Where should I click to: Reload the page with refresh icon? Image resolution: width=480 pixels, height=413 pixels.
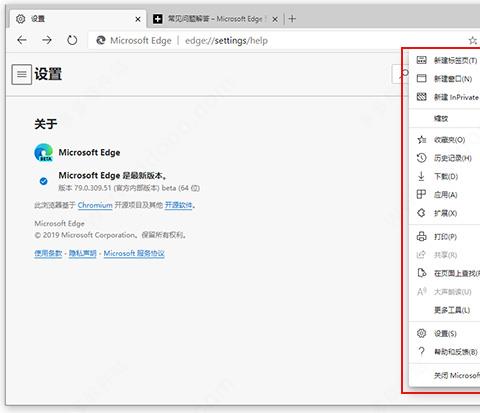(x=72, y=40)
